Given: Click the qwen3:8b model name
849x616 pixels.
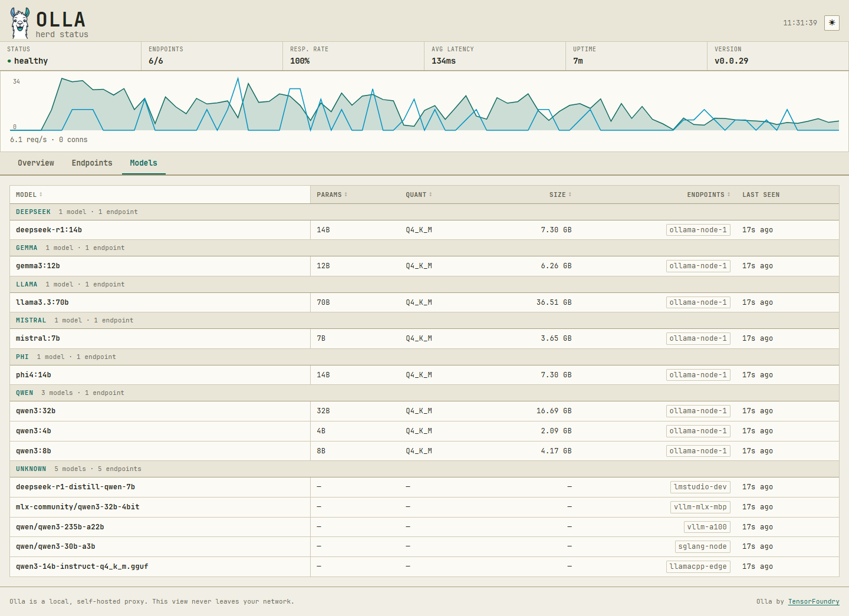Looking at the screenshot, I should pos(34,451).
